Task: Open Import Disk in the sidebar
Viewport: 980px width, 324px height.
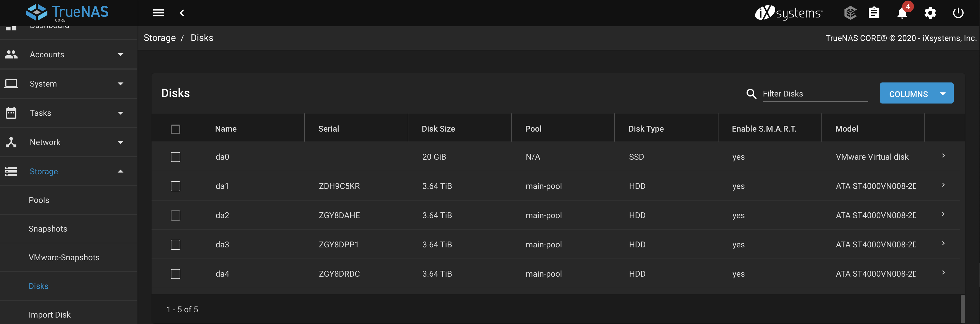Action: [x=49, y=314]
